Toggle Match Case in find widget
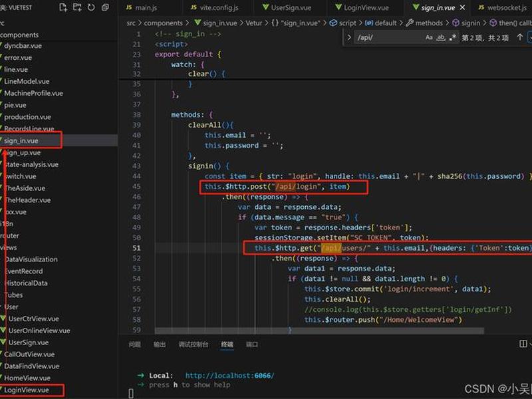This screenshot has height=399, width=532. (x=429, y=37)
